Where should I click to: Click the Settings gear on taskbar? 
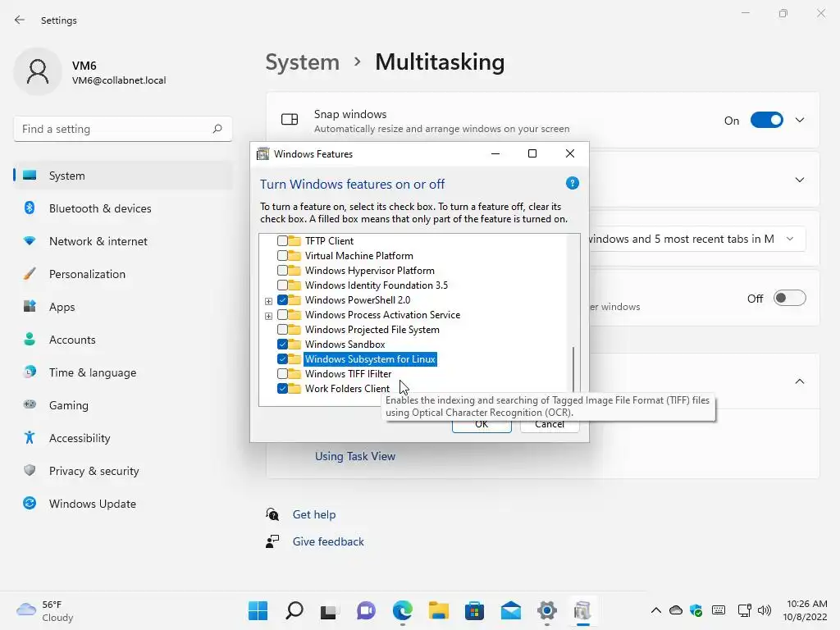(546, 610)
